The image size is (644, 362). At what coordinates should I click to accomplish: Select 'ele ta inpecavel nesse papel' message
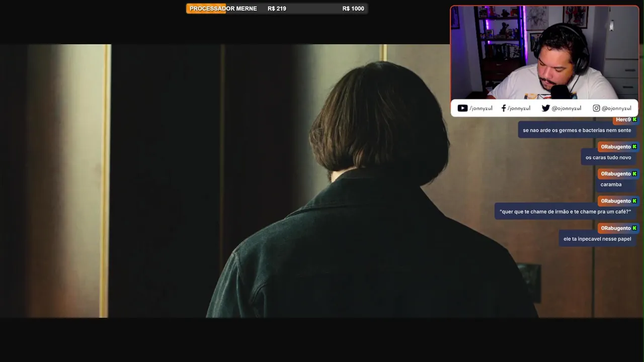pos(597,239)
